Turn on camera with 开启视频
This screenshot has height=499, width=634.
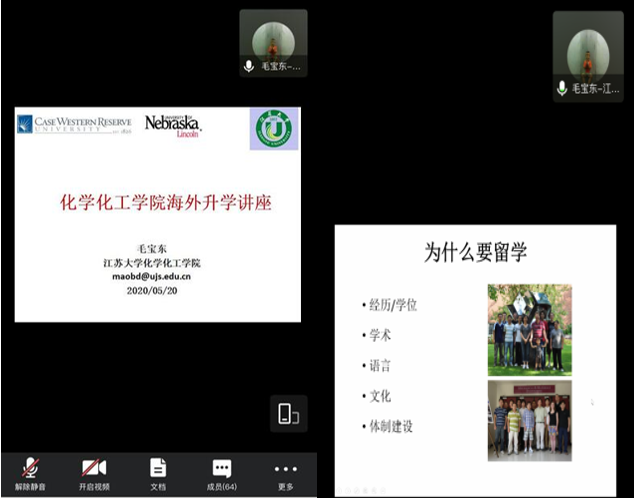click(x=94, y=474)
